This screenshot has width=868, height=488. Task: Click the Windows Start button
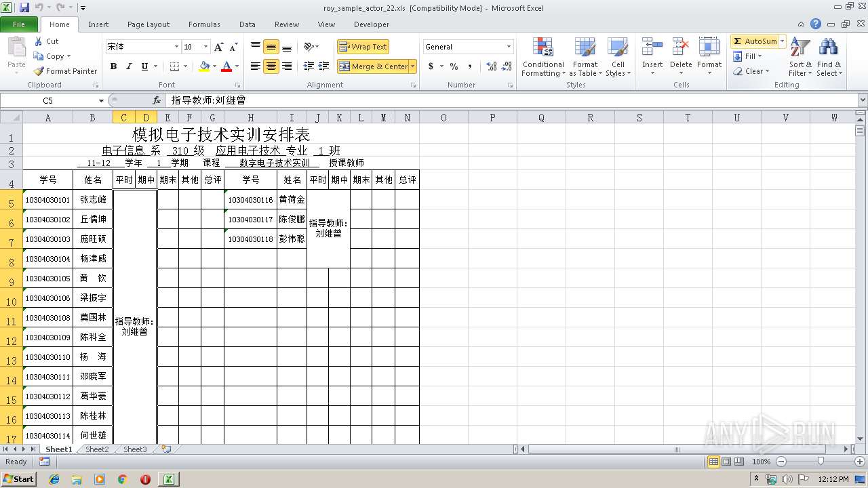click(18, 479)
